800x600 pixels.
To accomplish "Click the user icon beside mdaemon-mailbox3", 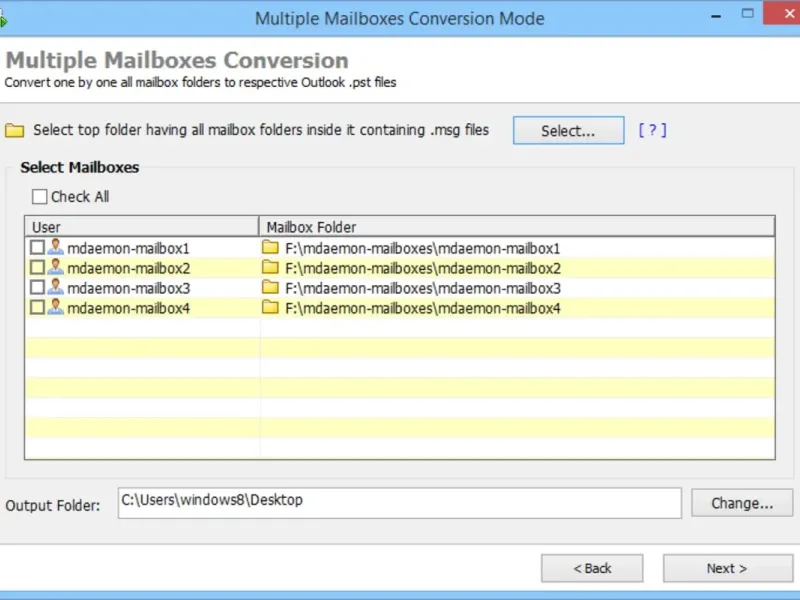I will pos(56,288).
